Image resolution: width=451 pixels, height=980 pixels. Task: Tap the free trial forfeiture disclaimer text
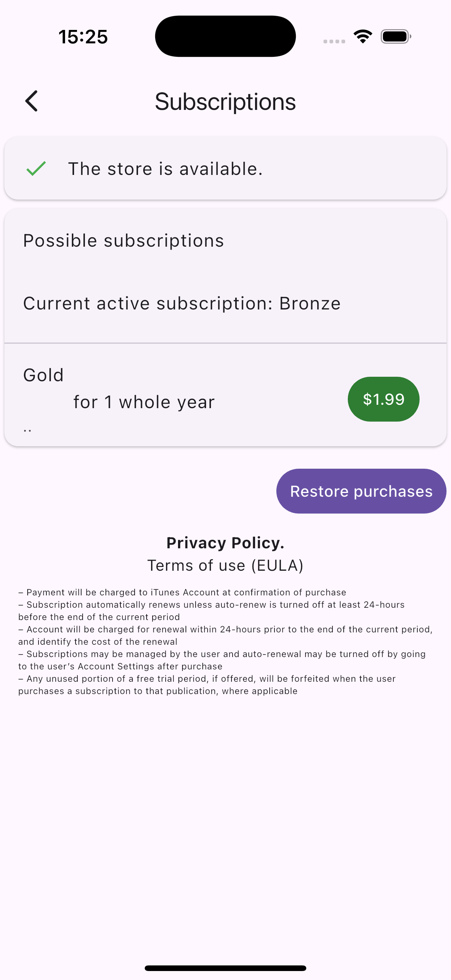coord(207,685)
